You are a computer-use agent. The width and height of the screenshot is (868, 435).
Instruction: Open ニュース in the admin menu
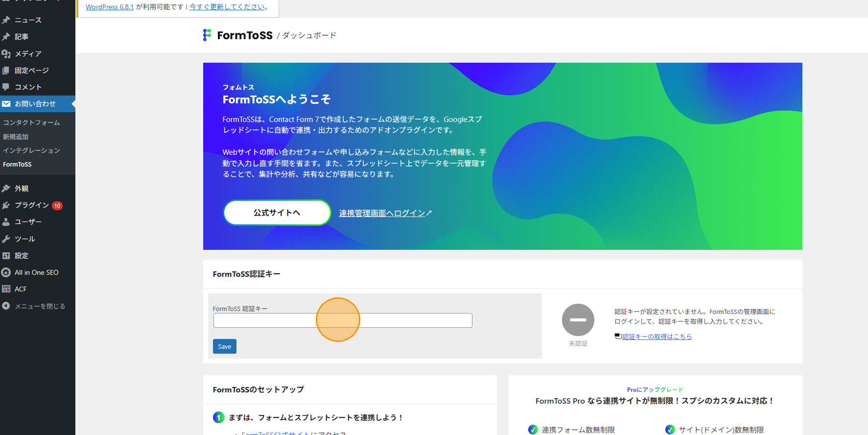click(x=38, y=20)
